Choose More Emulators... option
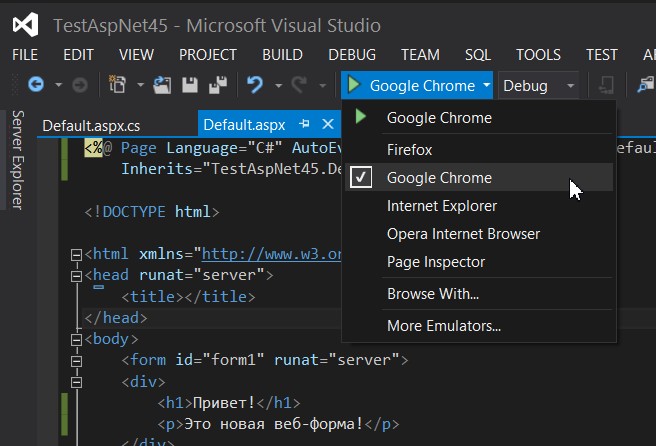The height and width of the screenshot is (446, 656). pos(479,326)
